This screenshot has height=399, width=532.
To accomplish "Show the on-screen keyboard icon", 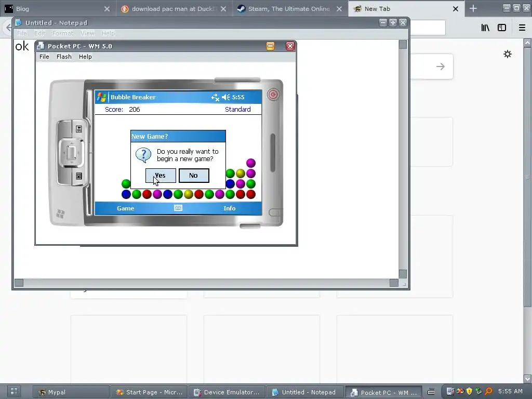I will tap(178, 208).
